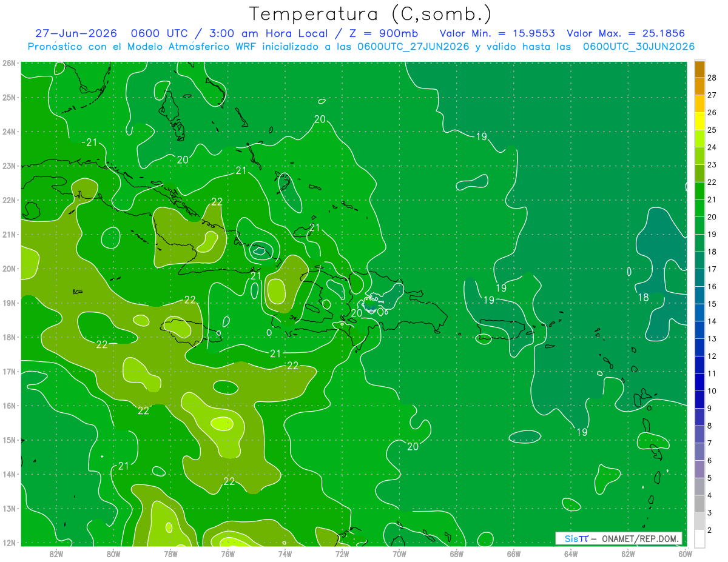Click the legend value "25"

click(712, 130)
